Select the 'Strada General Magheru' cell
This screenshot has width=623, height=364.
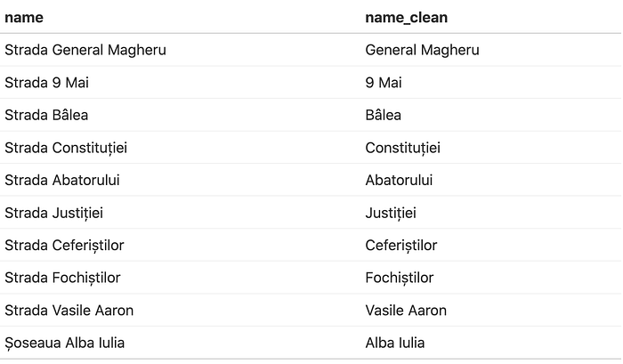coord(85,50)
